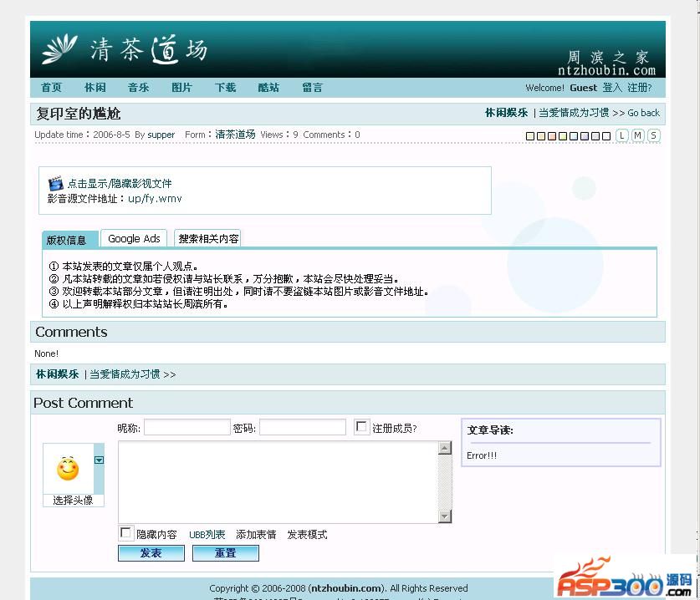This screenshot has width=700, height=600.
Task: Click Go back link
Action: pyautogui.click(x=643, y=113)
